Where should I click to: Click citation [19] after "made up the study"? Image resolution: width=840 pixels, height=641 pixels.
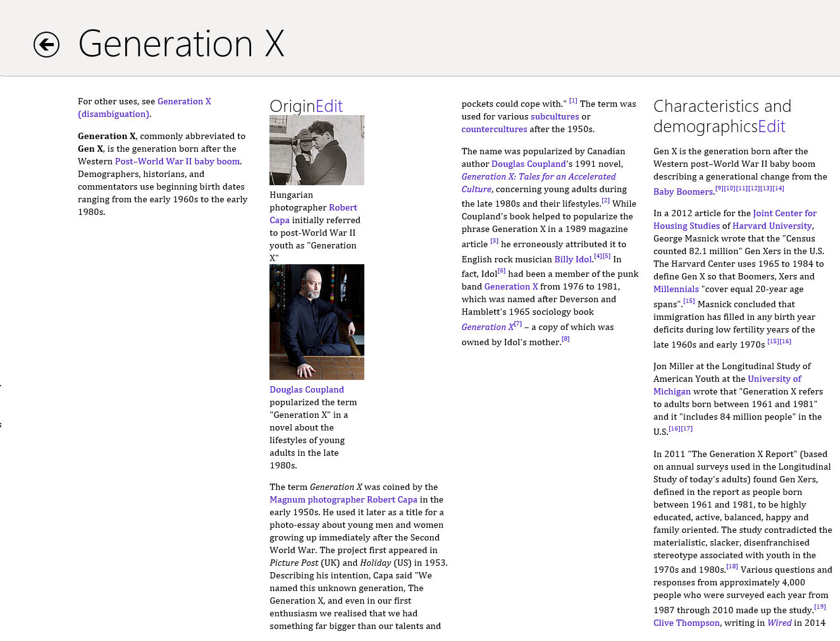coord(820,607)
